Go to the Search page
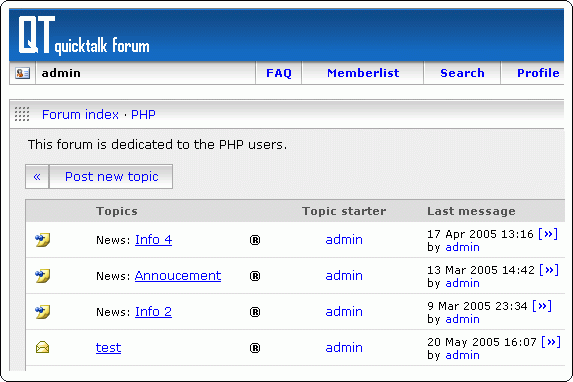The width and height of the screenshot is (573, 382). pyautogui.click(x=462, y=73)
